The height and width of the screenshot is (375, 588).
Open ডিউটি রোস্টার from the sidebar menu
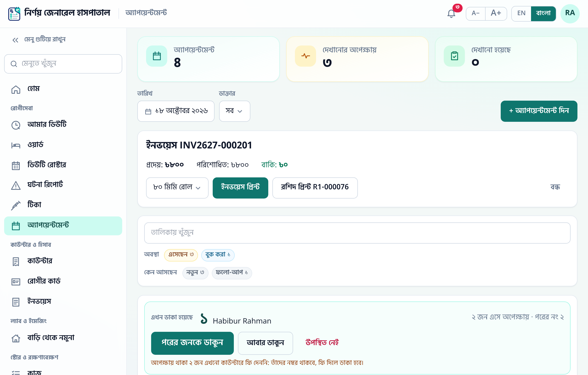pyautogui.click(x=63, y=165)
